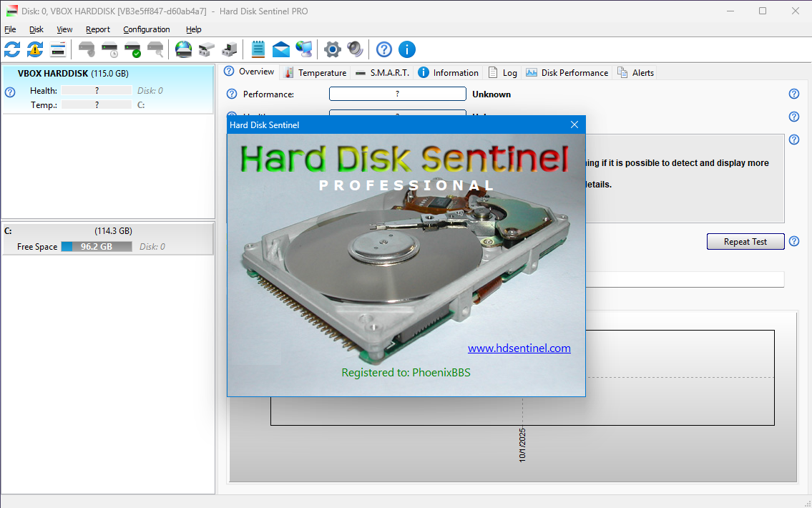This screenshot has width=812, height=508.
Task: Click the speaker sound icon in toolbar
Action: coord(355,49)
